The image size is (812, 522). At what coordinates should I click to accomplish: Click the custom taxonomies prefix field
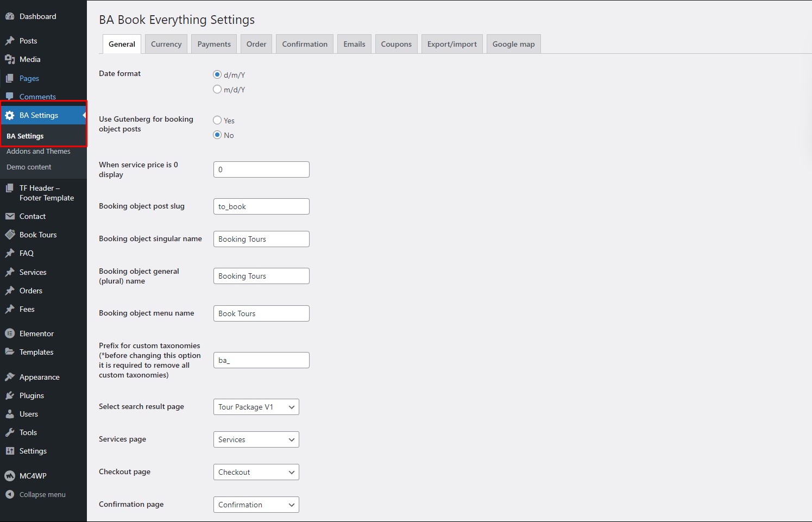(261, 360)
